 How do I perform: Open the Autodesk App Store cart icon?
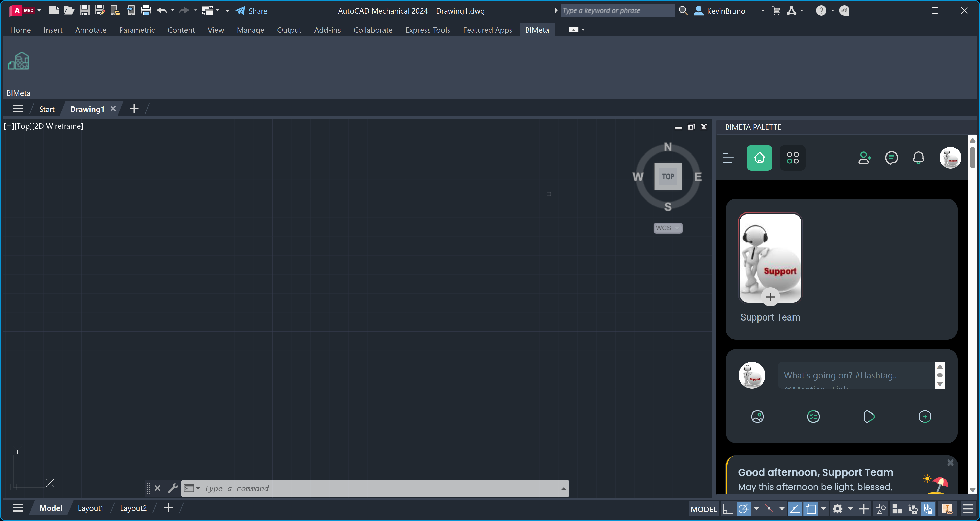coord(776,11)
